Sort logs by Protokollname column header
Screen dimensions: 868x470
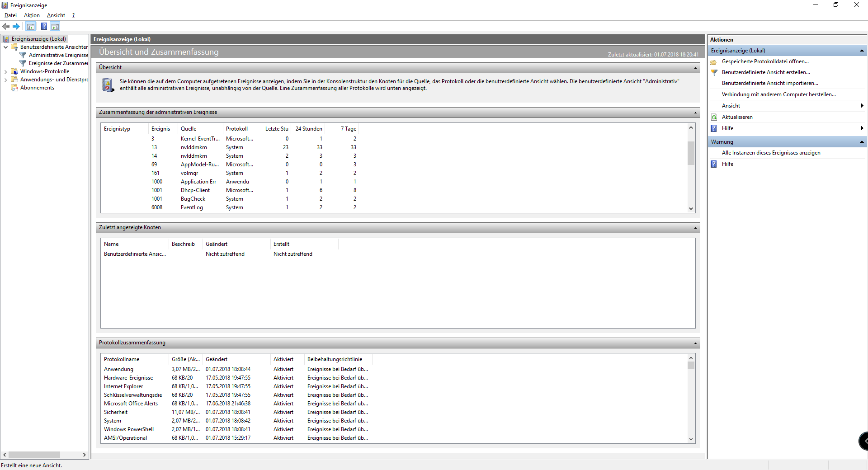coord(135,359)
